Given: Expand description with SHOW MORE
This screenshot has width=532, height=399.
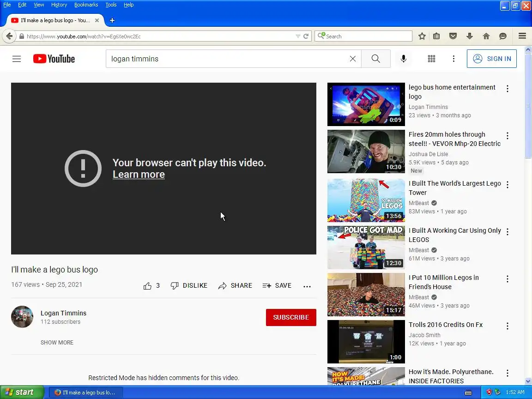Looking at the screenshot, I should coord(57,343).
